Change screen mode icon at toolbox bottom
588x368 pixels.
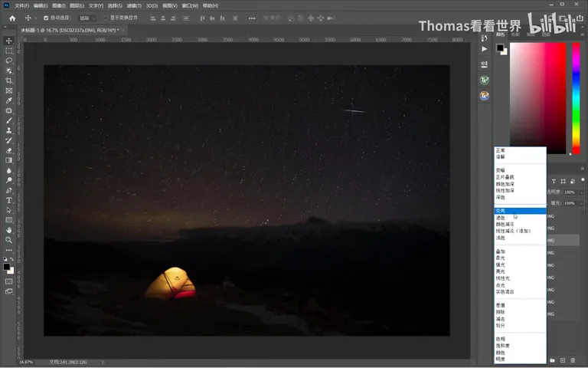click(x=9, y=291)
